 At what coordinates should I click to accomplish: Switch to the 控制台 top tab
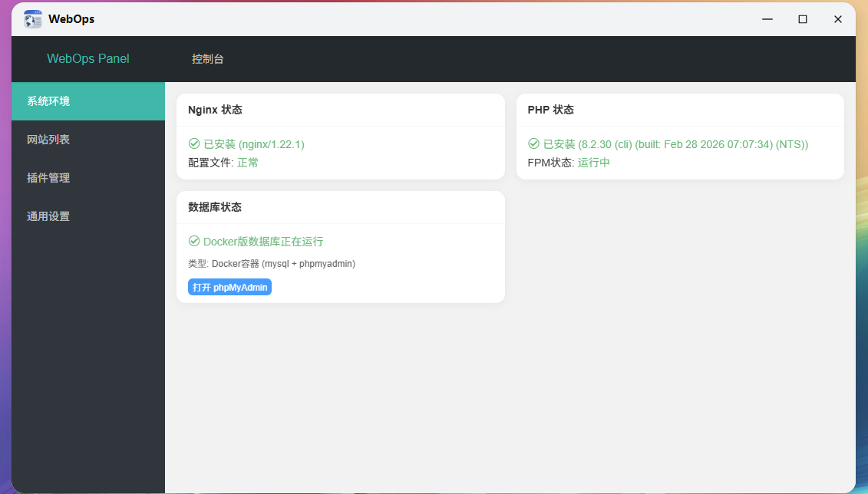tap(207, 59)
